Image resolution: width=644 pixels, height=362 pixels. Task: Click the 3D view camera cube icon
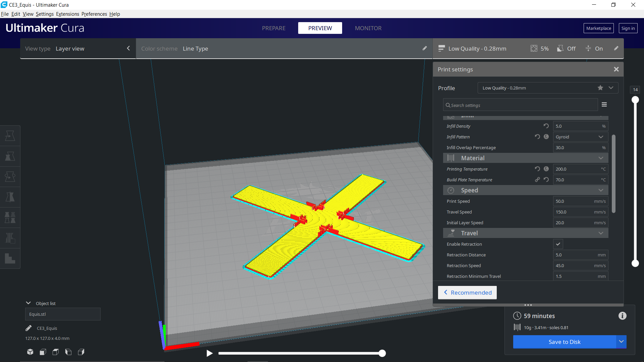click(30, 352)
